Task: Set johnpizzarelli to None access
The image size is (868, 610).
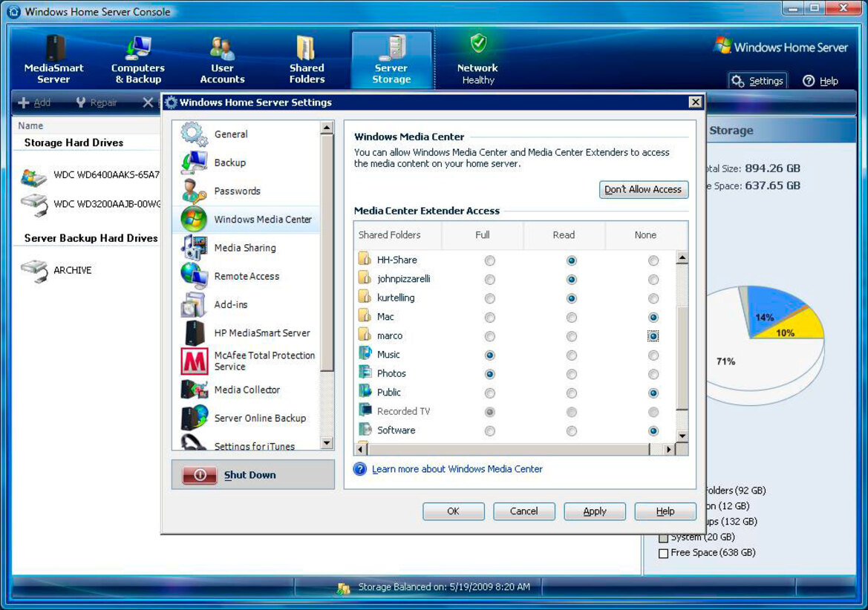Action: 653,279
